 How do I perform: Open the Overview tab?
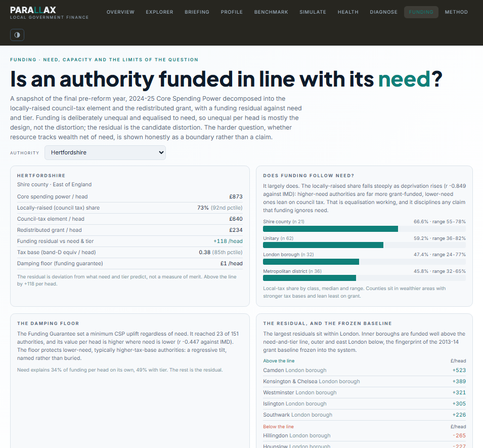(x=120, y=12)
